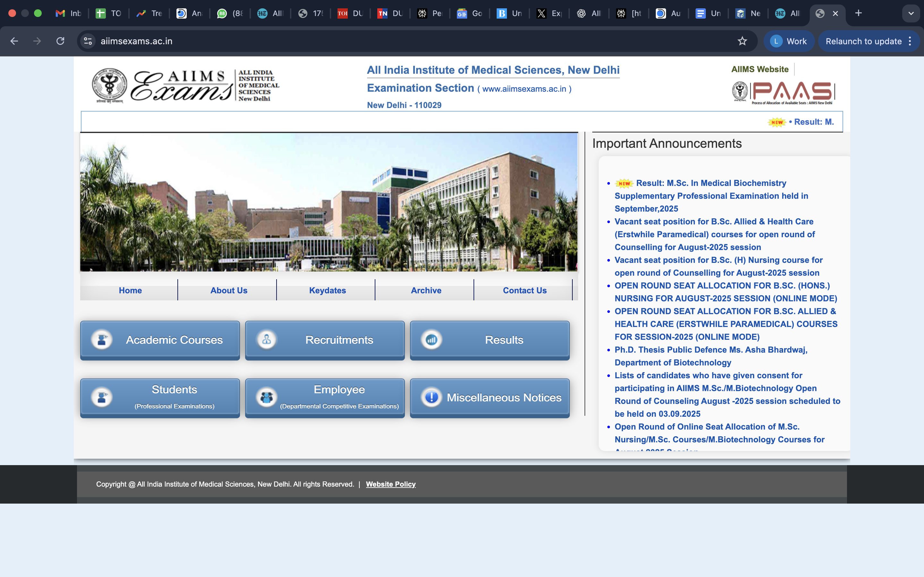Reload the page with refresh icon
Image resolution: width=924 pixels, height=577 pixels.
click(60, 41)
